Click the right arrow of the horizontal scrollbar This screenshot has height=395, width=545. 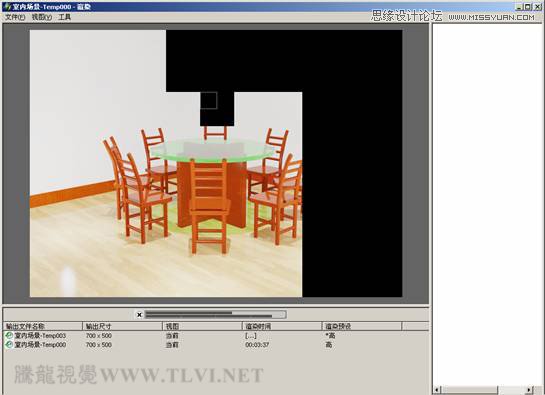529,390
